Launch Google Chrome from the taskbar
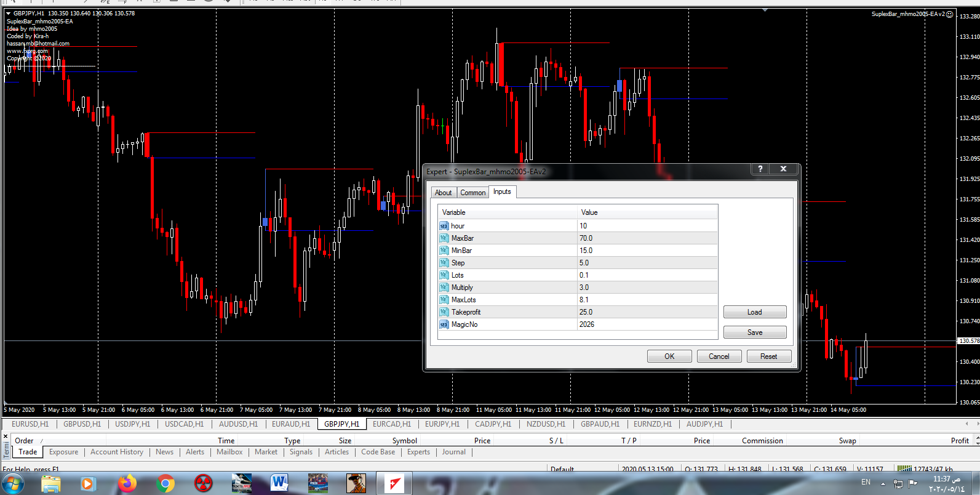The width and height of the screenshot is (980, 495). [165, 484]
